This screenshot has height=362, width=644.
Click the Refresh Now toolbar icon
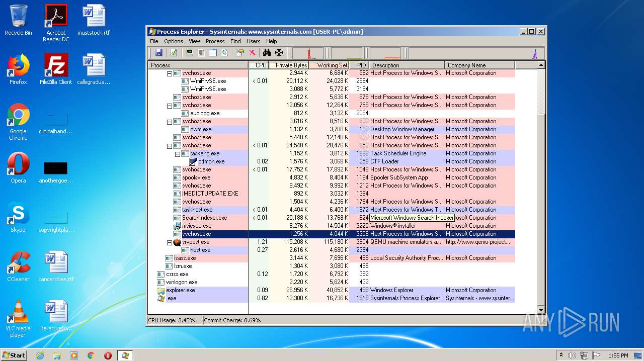point(174,53)
